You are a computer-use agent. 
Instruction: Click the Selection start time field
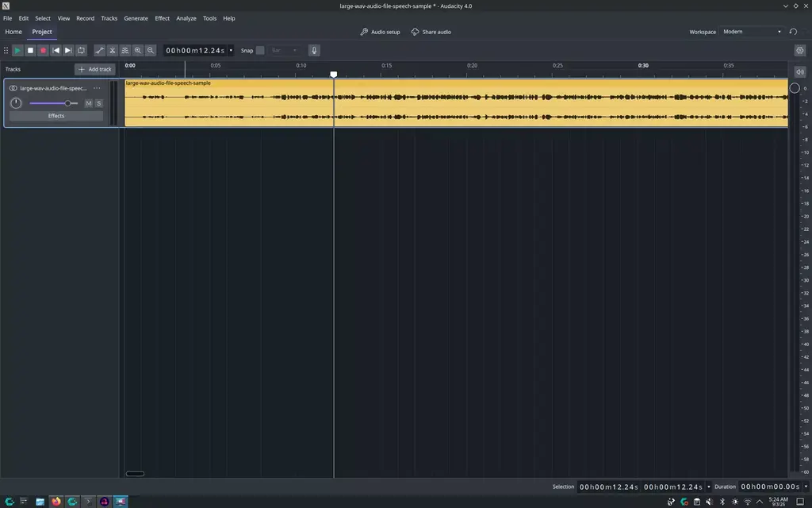608,487
